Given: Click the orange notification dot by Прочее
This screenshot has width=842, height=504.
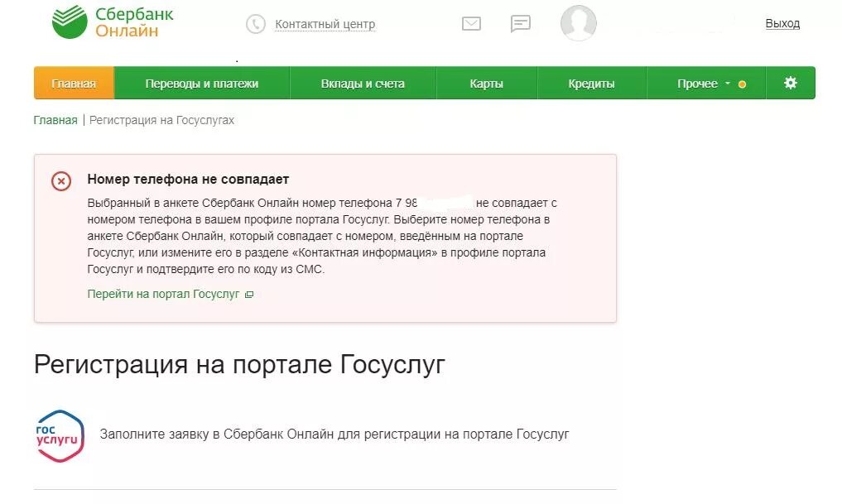Looking at the screenshot, I should click(x=742, y=84).
